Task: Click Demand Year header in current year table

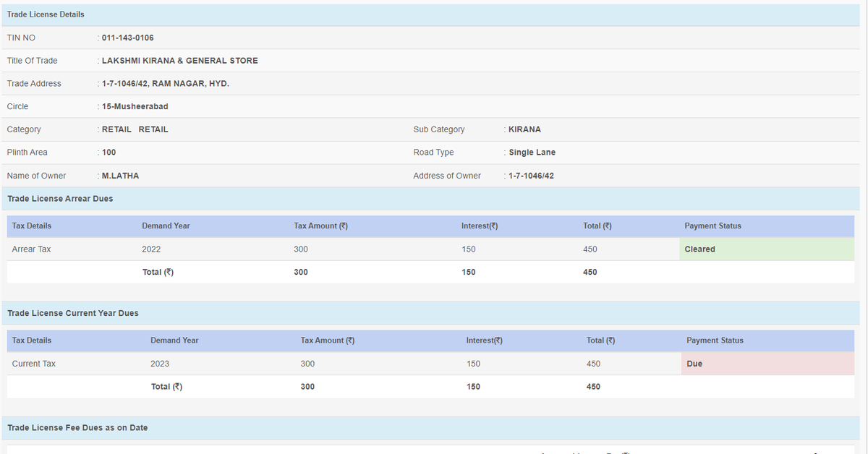Action: (x=174, y=340)
